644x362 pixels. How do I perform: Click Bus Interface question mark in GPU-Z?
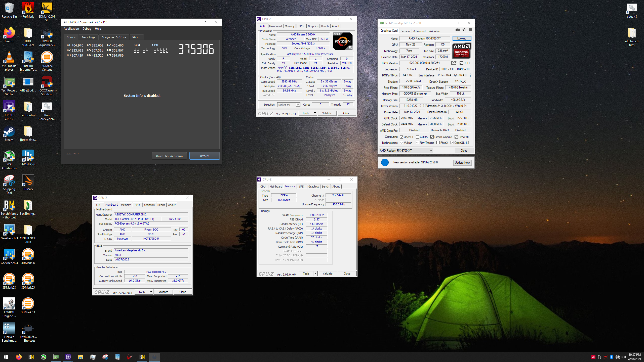(x=470, y=75)
